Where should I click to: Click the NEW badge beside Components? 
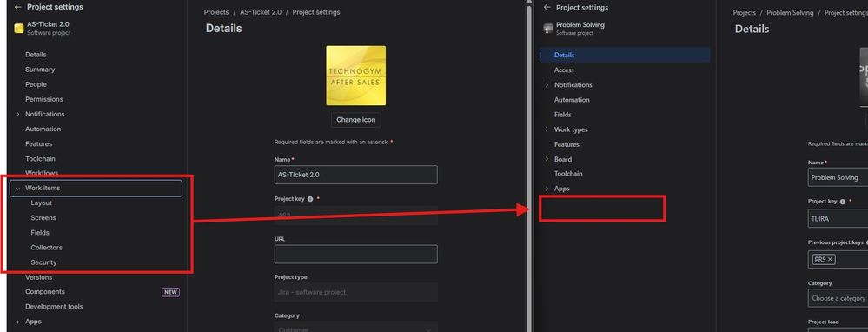click(x=170, y=292)
